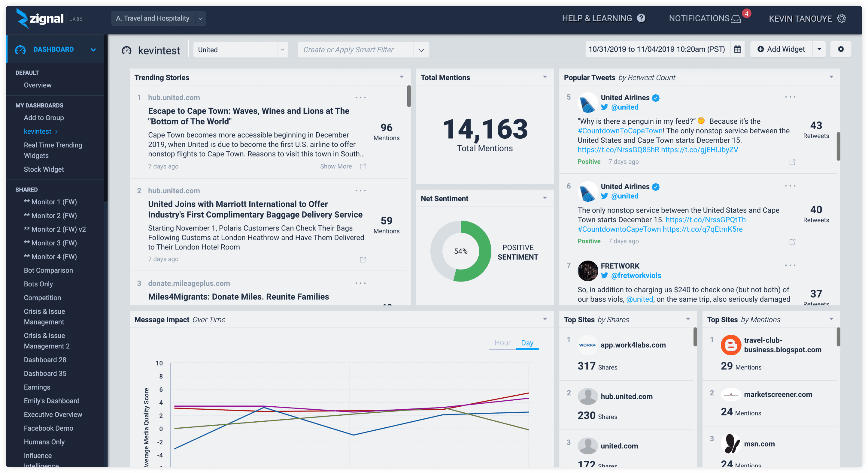Open the Net Sentiment widget menu arrow
The height and width of the screenshot is (473, 868).
[x=545, y=198]
